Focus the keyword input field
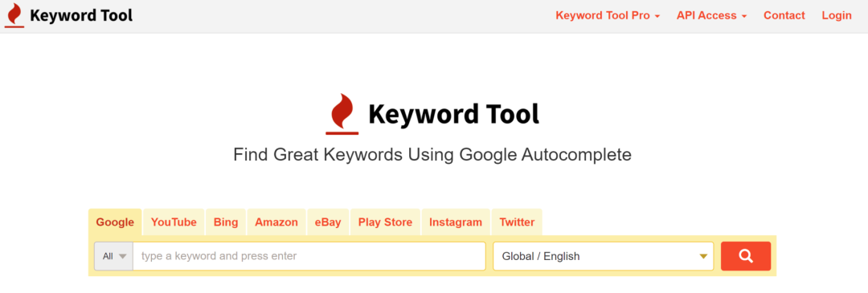The image size is (868, 293). coord(309,256)
